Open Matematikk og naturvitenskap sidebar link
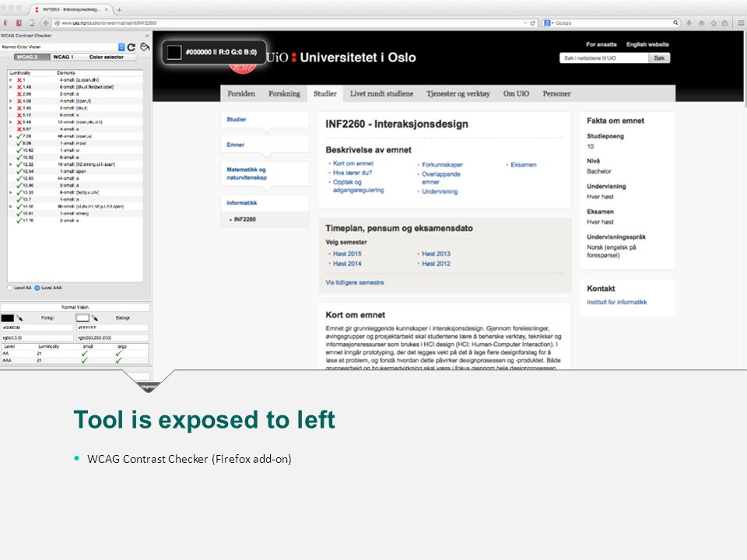Viewport: 747px width, 560px height. coord(247,173)
